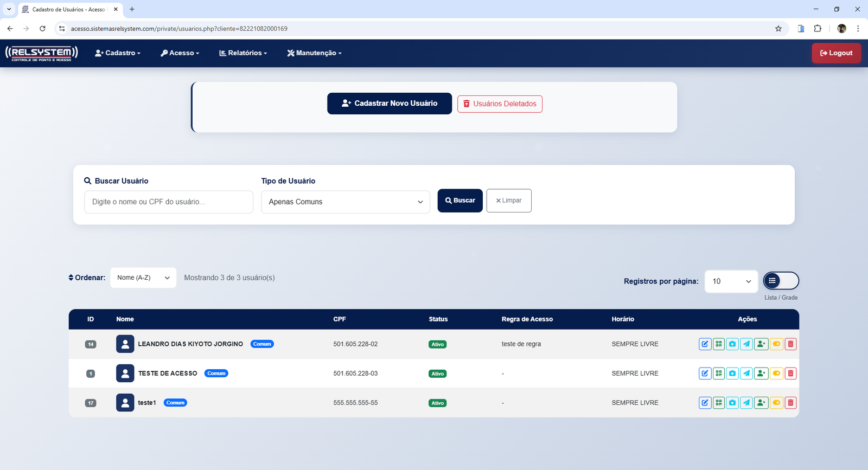Click the camera icon in teste1 row
The height and width of the screenshot is (470, 868).
click(732, 403)
